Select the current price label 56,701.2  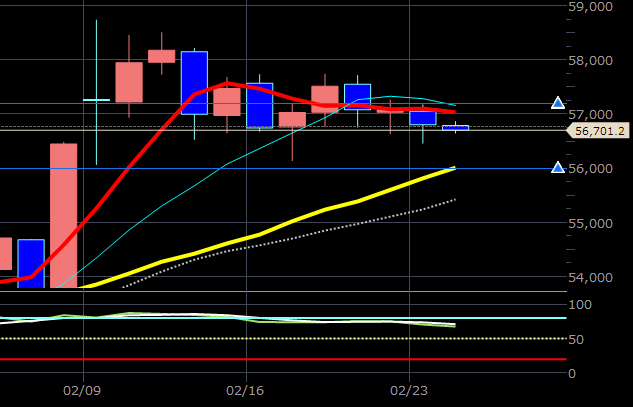coord(596,130)
